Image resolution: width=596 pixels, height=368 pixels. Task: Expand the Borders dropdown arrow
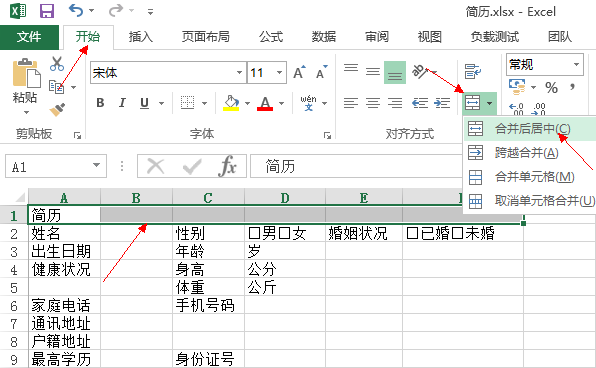tap(204, 103)
